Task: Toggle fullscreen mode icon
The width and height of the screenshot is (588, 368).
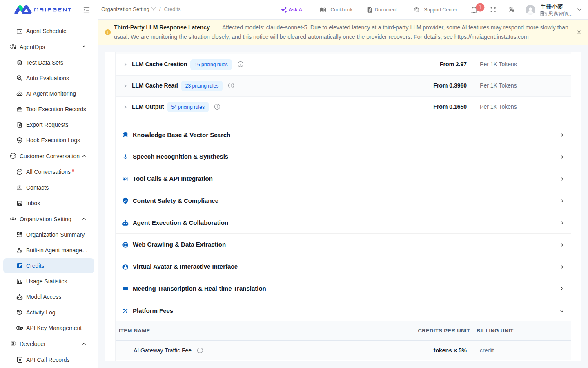Action: 493,10
